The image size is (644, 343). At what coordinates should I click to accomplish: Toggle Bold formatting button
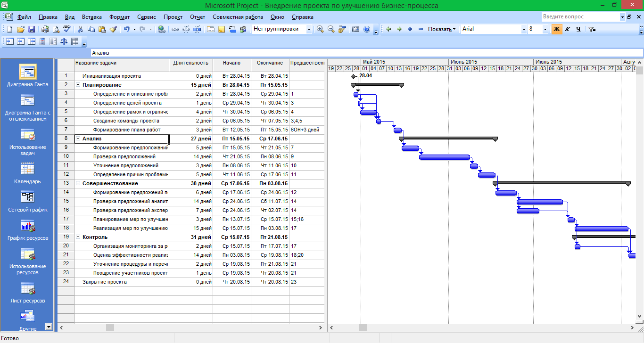click(557, 29)
